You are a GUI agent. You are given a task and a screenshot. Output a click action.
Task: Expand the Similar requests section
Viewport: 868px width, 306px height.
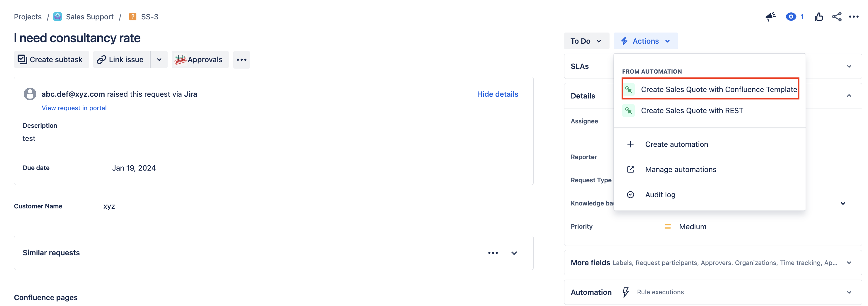click(514, 253)
